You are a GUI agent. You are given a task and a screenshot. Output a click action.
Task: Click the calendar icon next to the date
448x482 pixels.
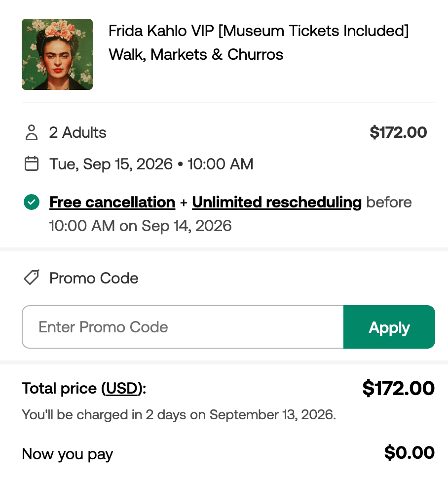(x=31, y=163)
